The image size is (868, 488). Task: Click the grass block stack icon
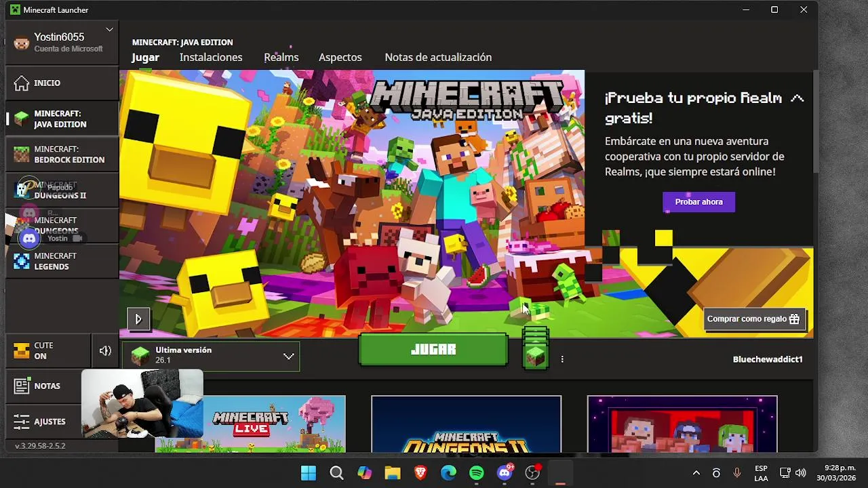tap(536, 348)
